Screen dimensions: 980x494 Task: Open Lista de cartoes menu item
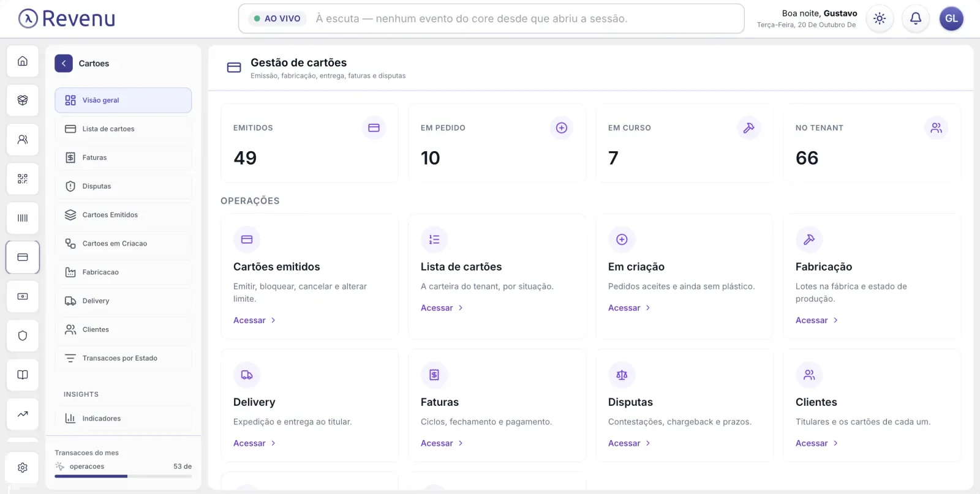123,129
